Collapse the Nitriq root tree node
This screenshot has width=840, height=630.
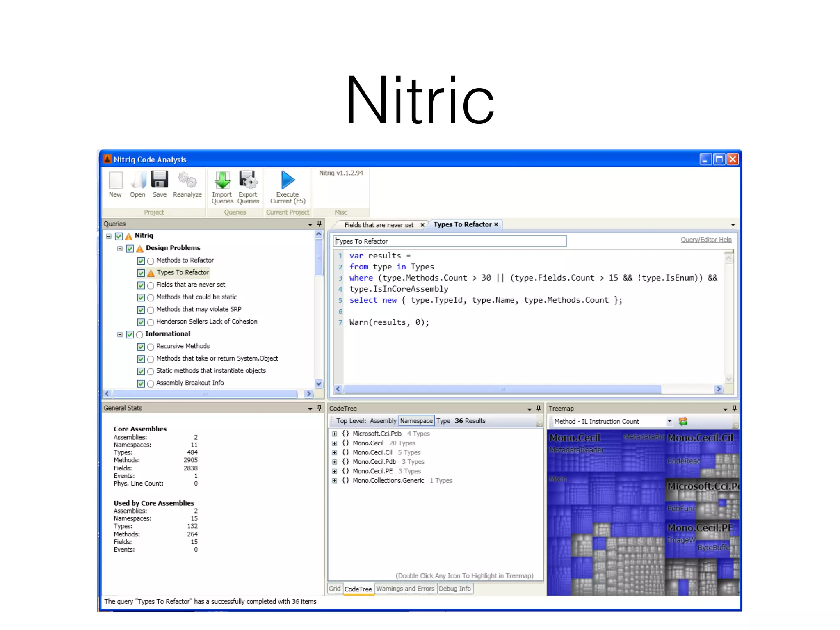pyautogui.click(x=109, y=236)
